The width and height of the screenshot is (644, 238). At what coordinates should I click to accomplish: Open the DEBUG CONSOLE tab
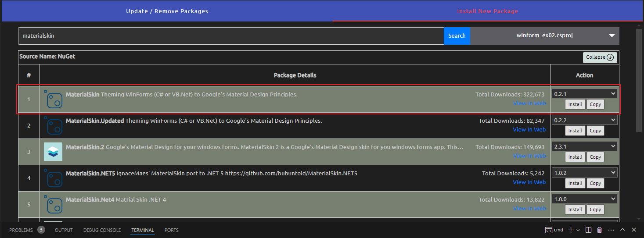[x=102, y=230]
